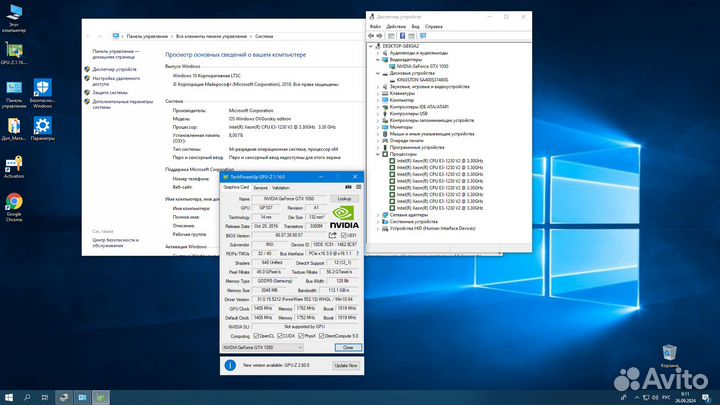This screenshot has width=720, height=405.
Task: Expand the Сетевые адаптеры node arrow
Action: 378,215
